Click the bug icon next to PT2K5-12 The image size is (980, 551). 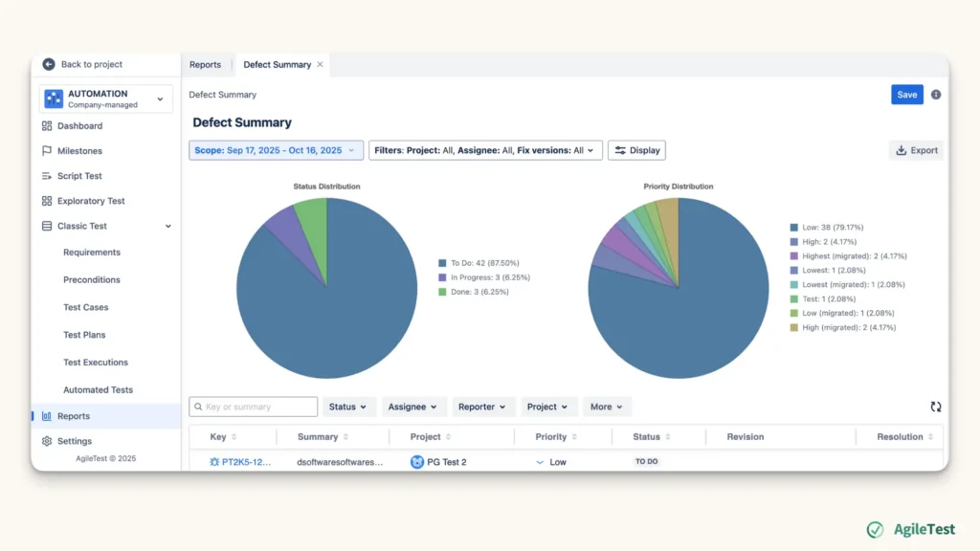(x=214, y=462)
